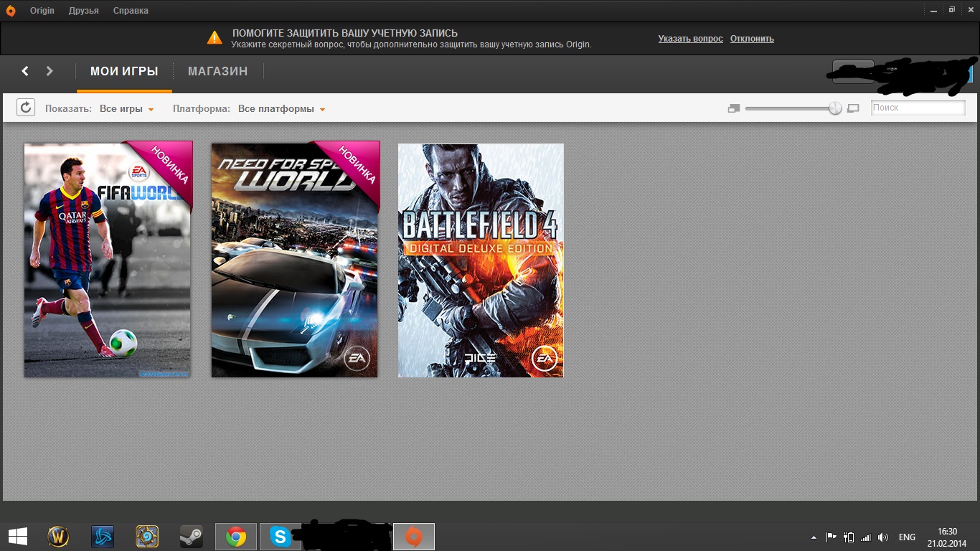Switch to the МОИ ИГРЫ tab
This screenshot has height=551, width=980.
point(124,72)
